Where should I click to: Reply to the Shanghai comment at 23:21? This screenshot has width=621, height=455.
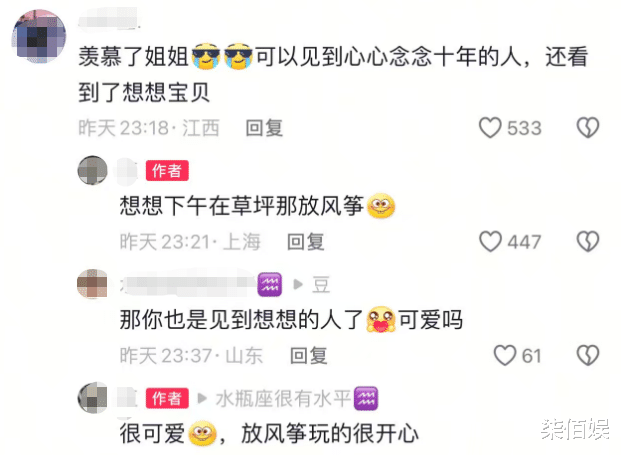tap(306, 242)
